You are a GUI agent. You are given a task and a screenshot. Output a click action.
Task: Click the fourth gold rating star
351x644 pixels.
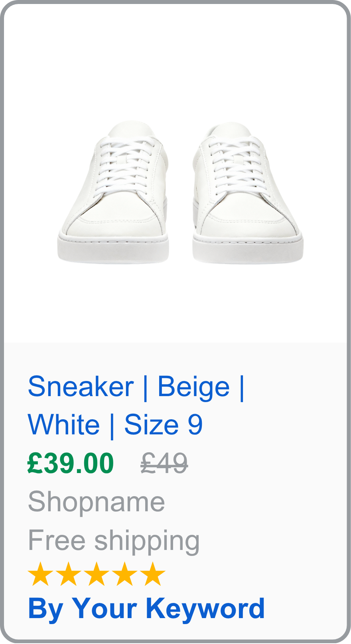click(124, 574)
